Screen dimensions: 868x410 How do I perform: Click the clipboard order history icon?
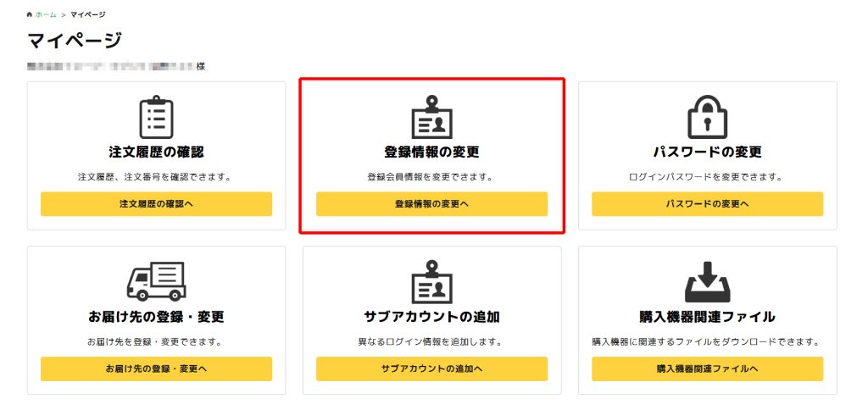tap(156, 117)
